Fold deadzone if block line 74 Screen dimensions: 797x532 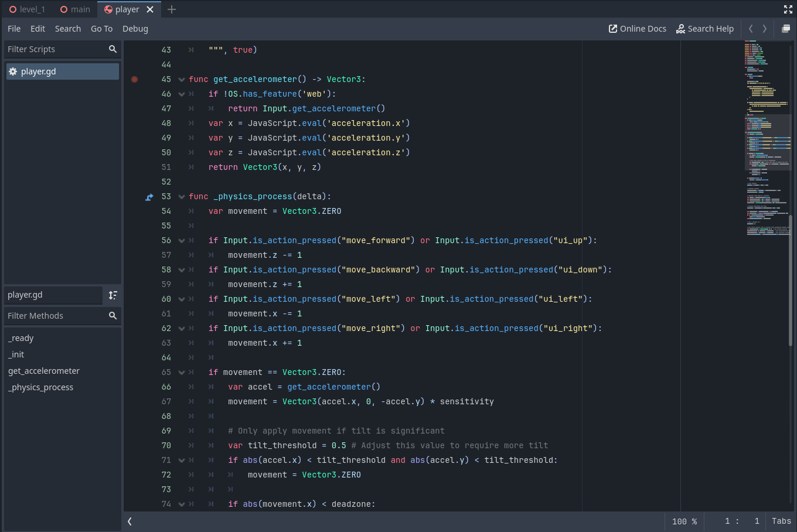tap(182, 504)
